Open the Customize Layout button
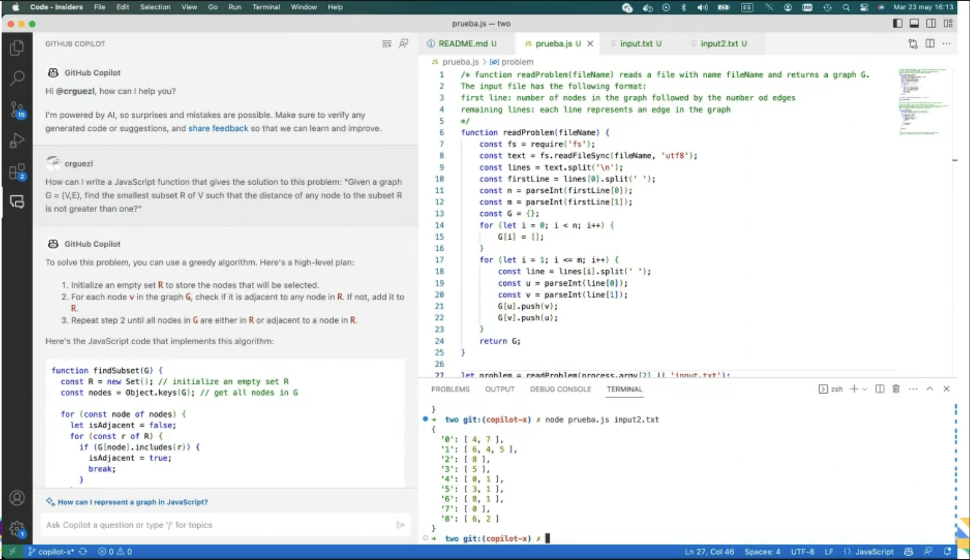 [x=948, y=24]
